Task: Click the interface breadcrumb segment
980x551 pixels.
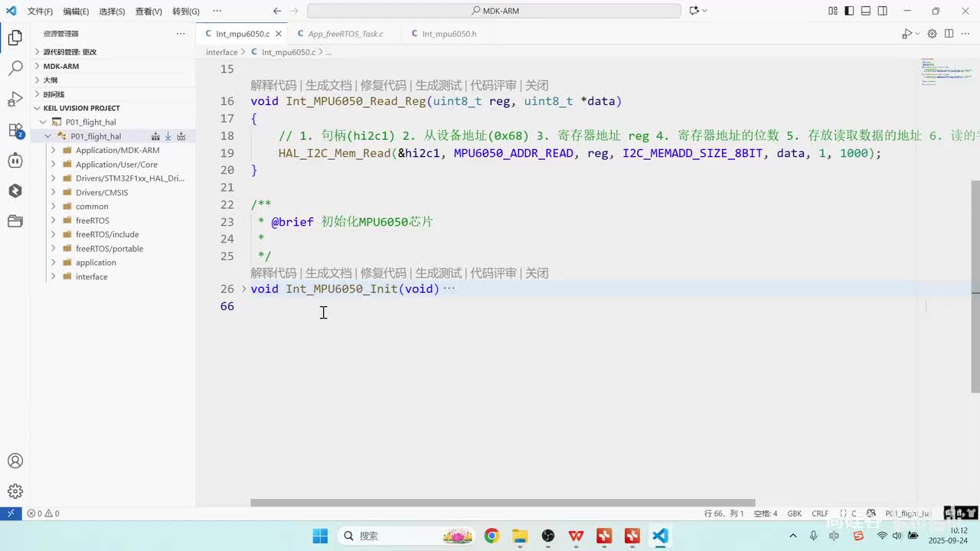Action: tap(222, 52)
